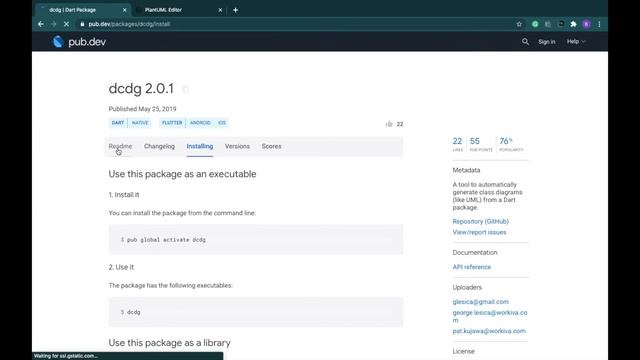Click the IOS tag
The image size is (640, 360).
[x=222, y=123]
